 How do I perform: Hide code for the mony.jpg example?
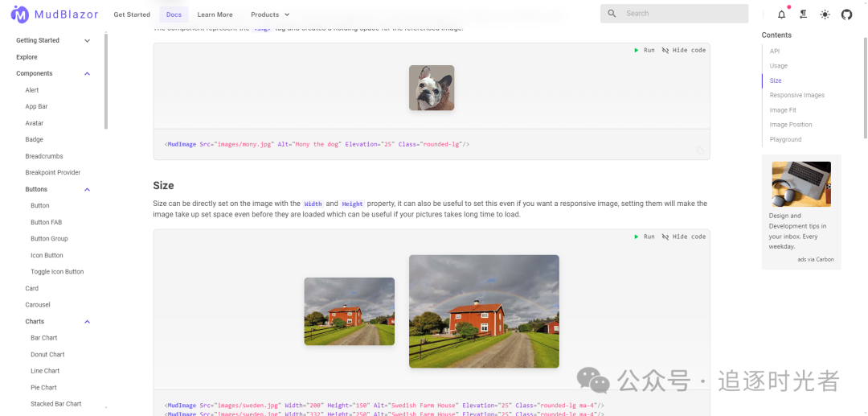(684, 50)
